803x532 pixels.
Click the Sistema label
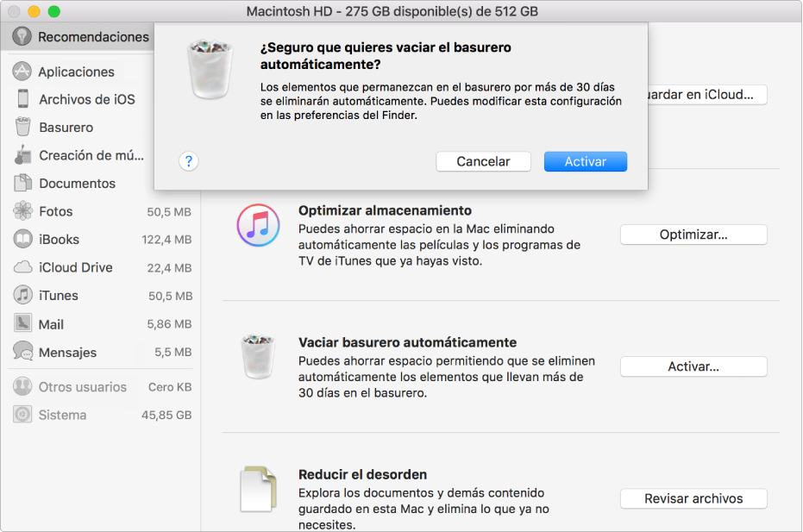(62, 416)
